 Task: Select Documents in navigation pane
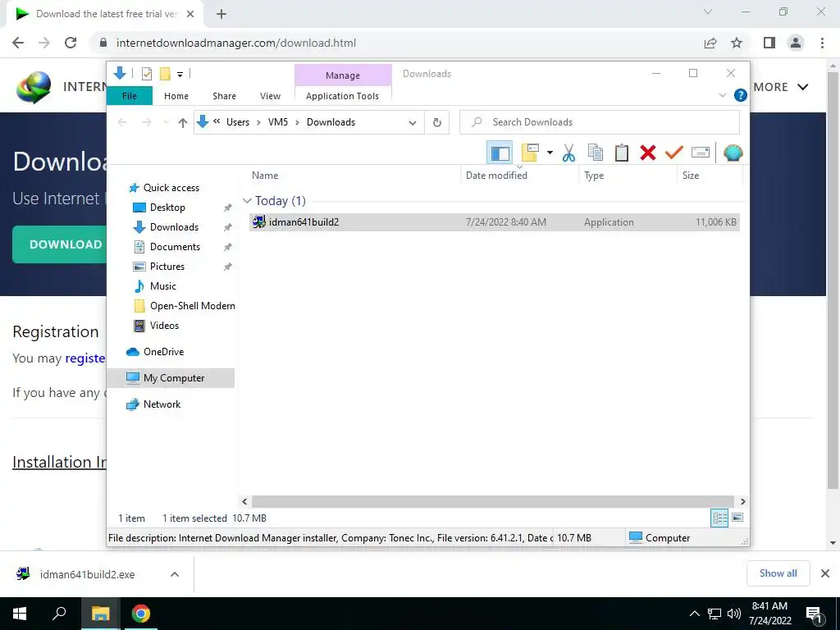[176, 247]
